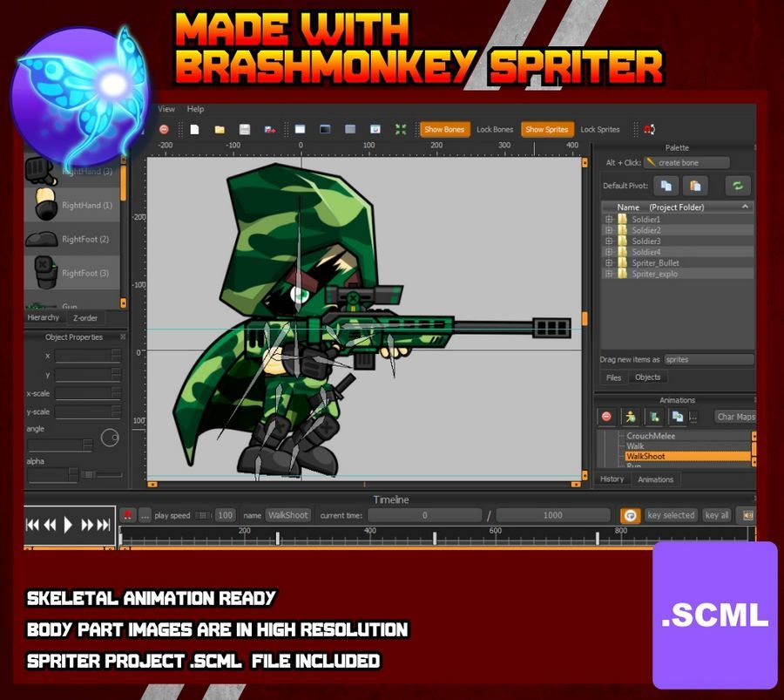Click the copy default pivot icon
The image size is (784, 700).
pos(666,186)
